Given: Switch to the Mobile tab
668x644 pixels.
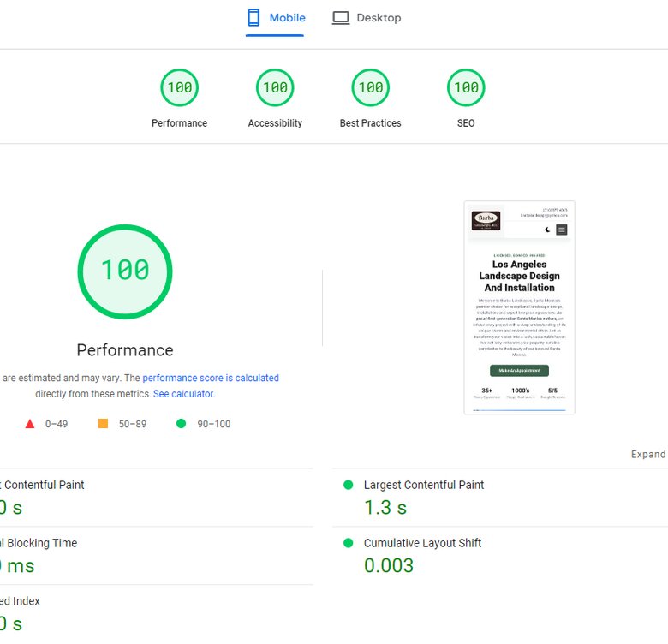Looking at the screenshot, I should click(275, 18).
